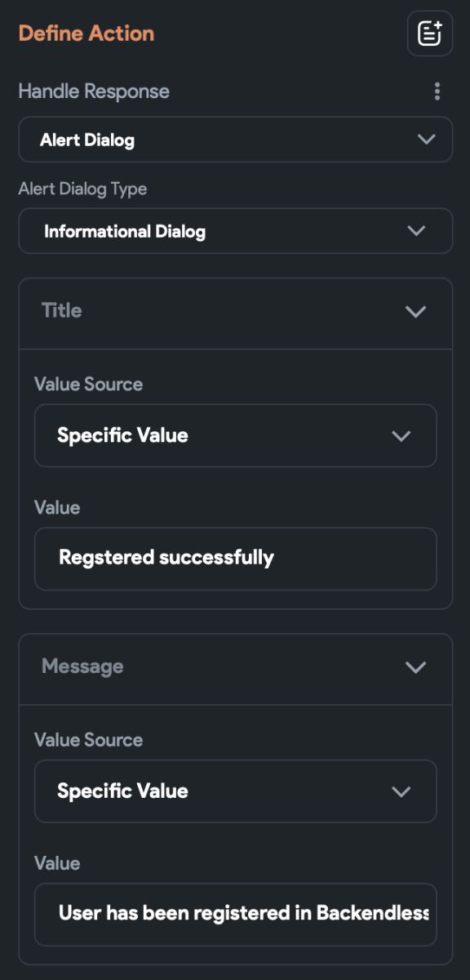
Task: Open the Title's Specific Value source dropdown
Action: point(235,435)
